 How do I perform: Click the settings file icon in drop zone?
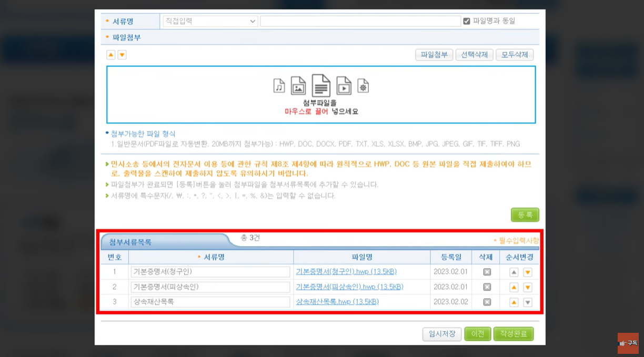coord(363,86)
